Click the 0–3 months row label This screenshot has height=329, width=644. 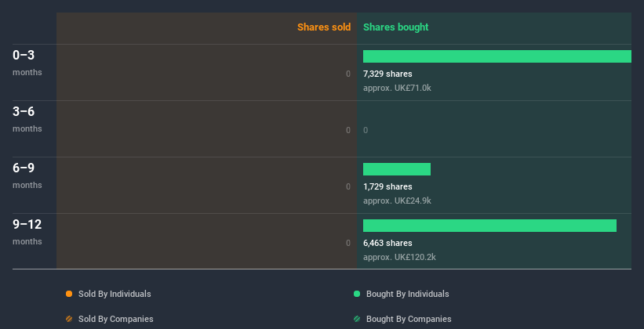coord(27,63)
